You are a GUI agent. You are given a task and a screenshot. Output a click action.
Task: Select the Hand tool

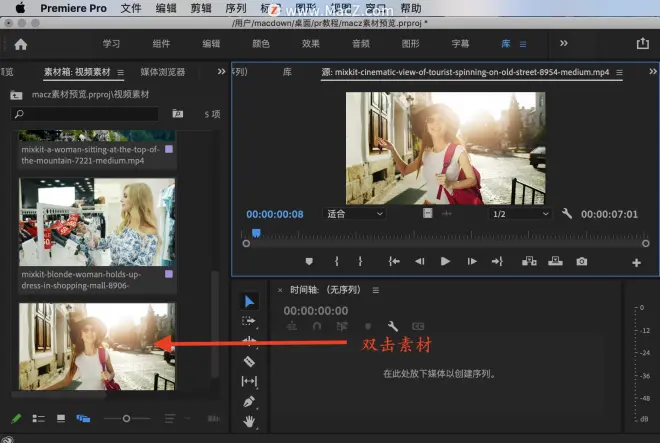coord(249,421)
